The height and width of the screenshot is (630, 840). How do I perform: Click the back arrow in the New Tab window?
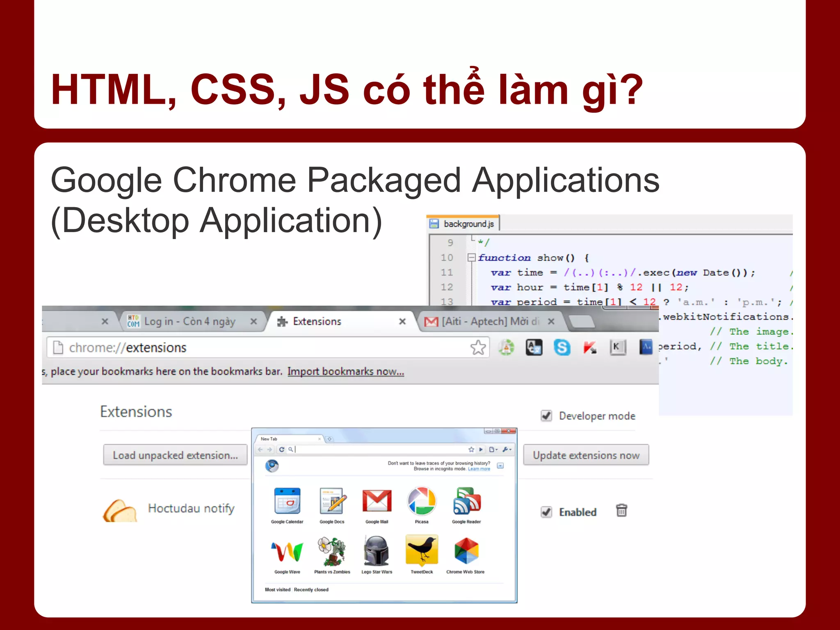260,450
